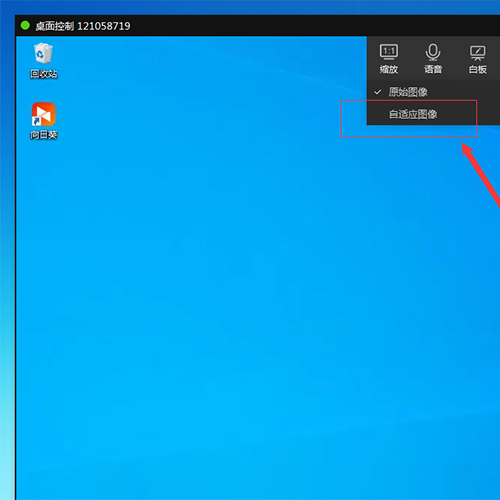Viewport: 500px width, 500px height.
Task: Click the 白板 text label in toolbar
Action: point(477,69)
